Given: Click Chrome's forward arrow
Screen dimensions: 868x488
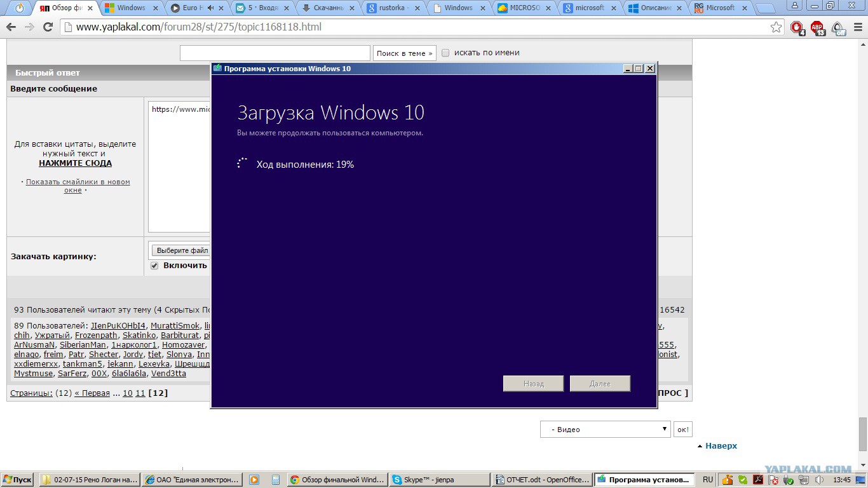Looking at the screenshot, I should 29,27.
